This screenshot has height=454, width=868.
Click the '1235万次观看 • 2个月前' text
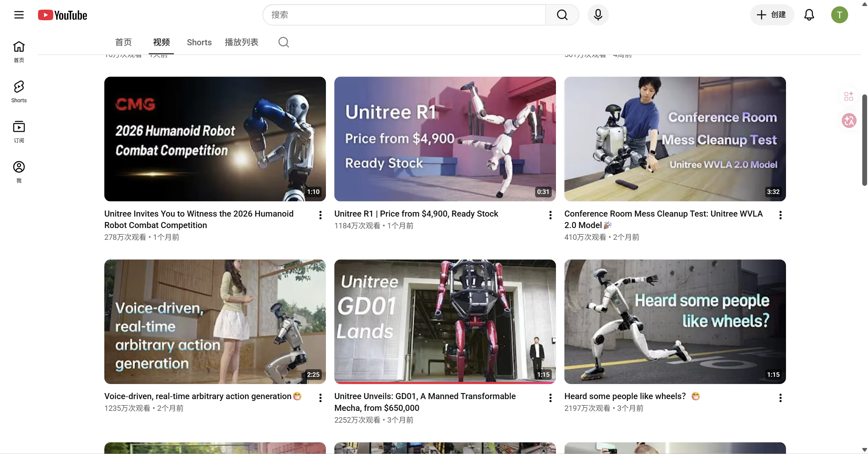pos(144,408)
